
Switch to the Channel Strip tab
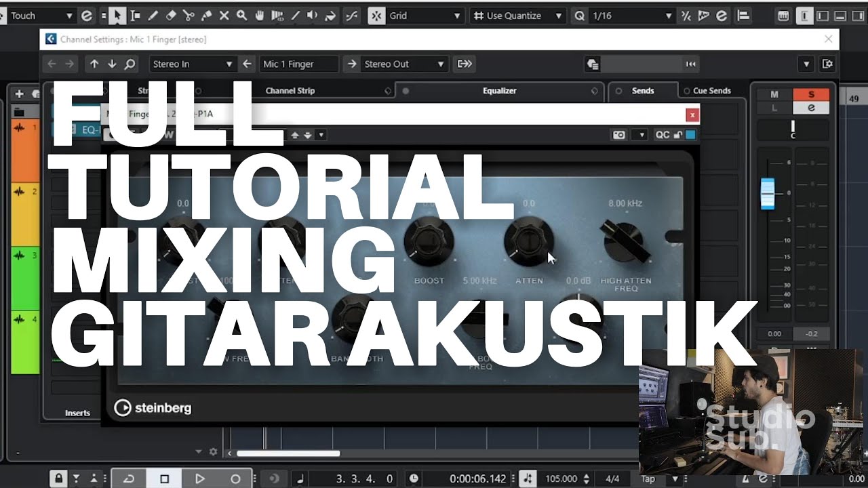click(x=290, y=91)
